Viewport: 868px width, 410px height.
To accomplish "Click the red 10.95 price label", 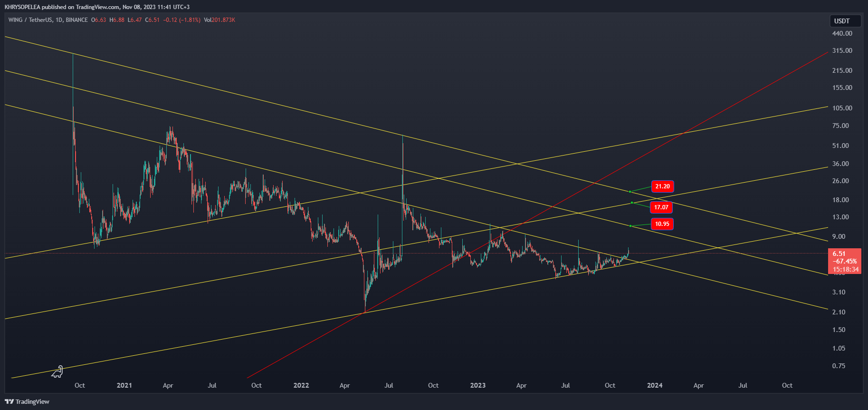I will point(662,224).
